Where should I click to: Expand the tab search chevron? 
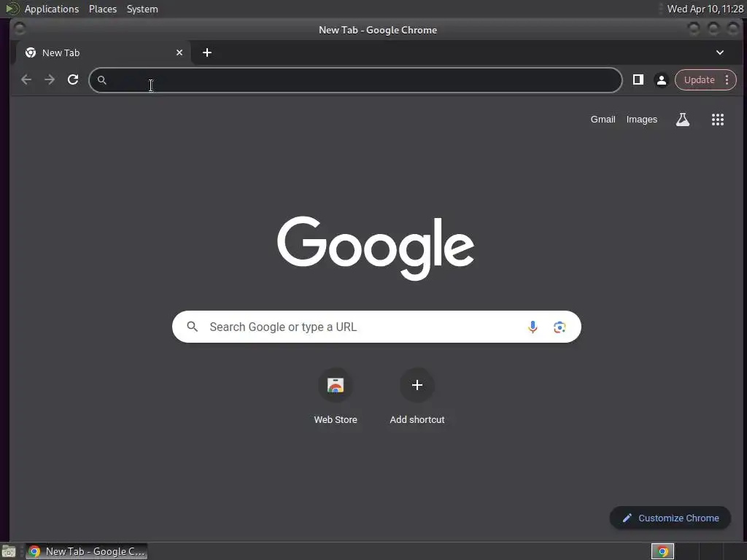click(x=719, y=52)
